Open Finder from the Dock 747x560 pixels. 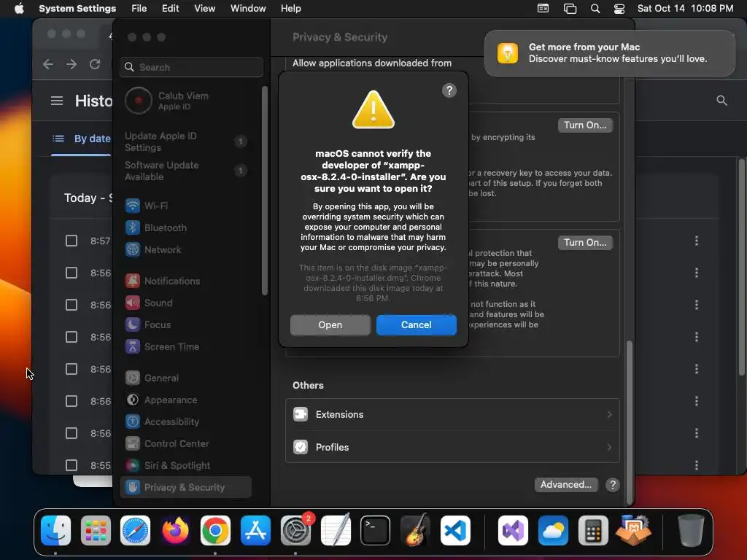pyautogui.click(x=55, y=530)
